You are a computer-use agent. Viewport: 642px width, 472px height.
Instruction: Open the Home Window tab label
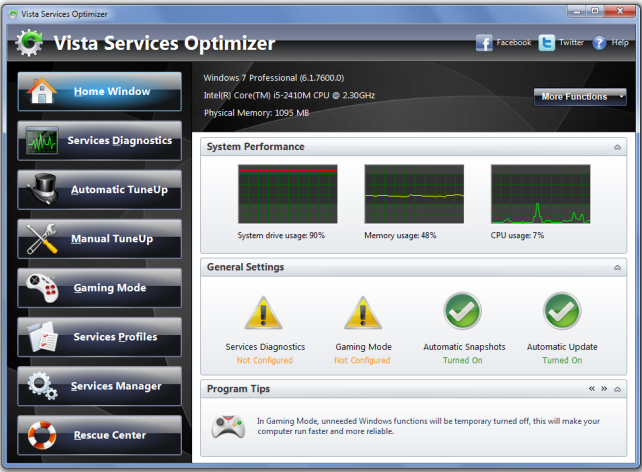point(112,91)
